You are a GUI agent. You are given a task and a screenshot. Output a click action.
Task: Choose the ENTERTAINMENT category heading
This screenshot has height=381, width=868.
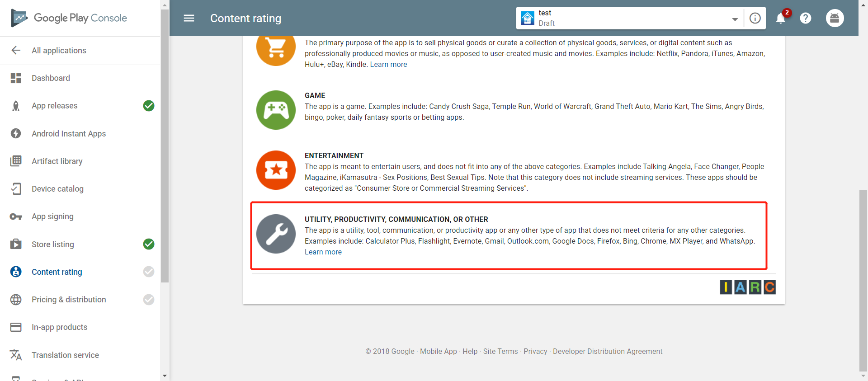[x=334, y=155]
